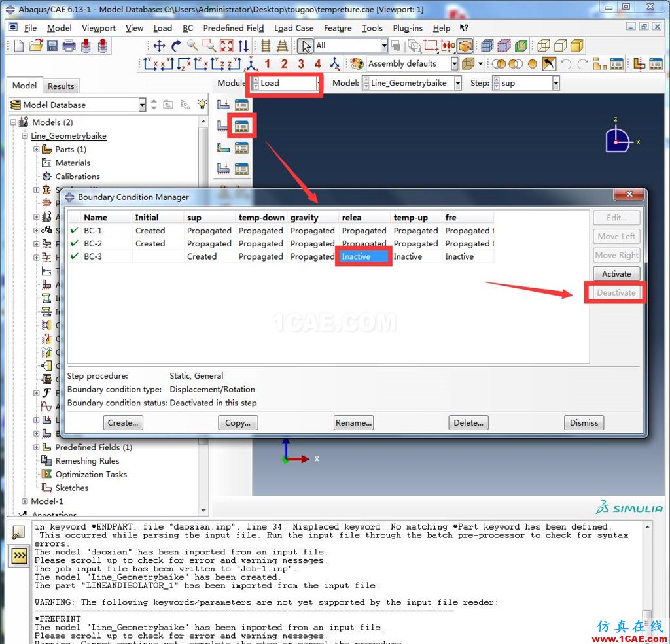The image size is (670, 644).
Task: Click the Cycle Views arrows icon
Action: tap(243, 46)
